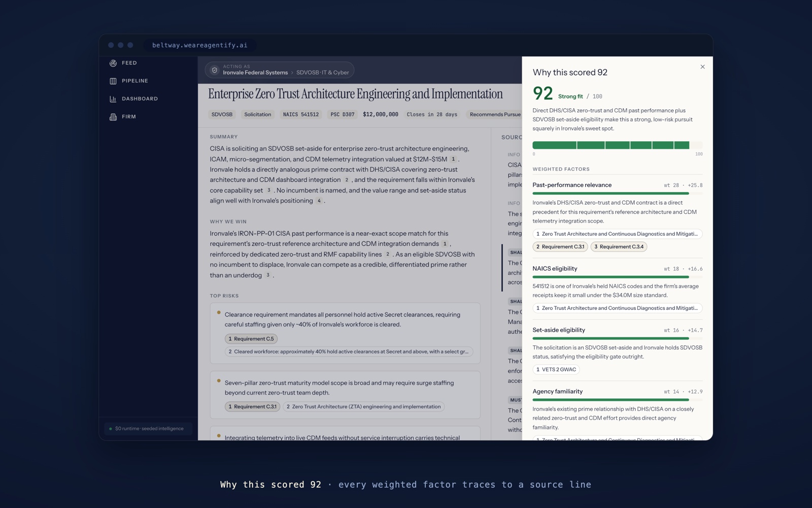Click the NAICS eligibility factor heading
The height and width of the screenshot is (508, 812).
tap(555, 269)
